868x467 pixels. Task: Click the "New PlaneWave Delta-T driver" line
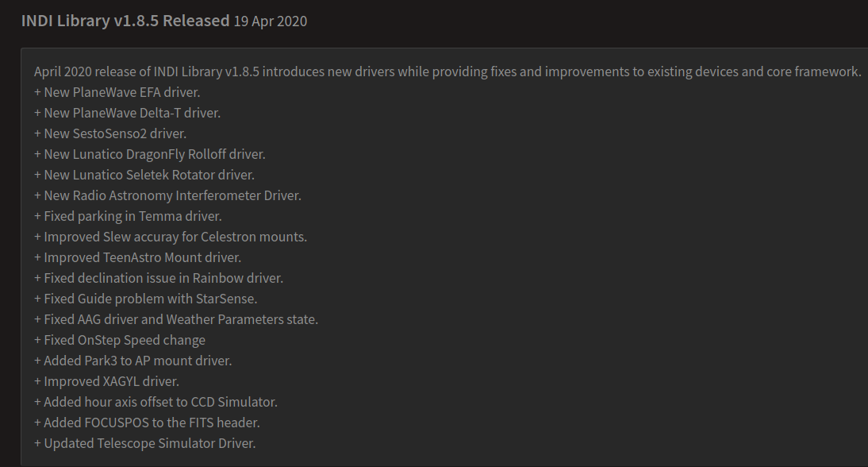click(127, 113)
